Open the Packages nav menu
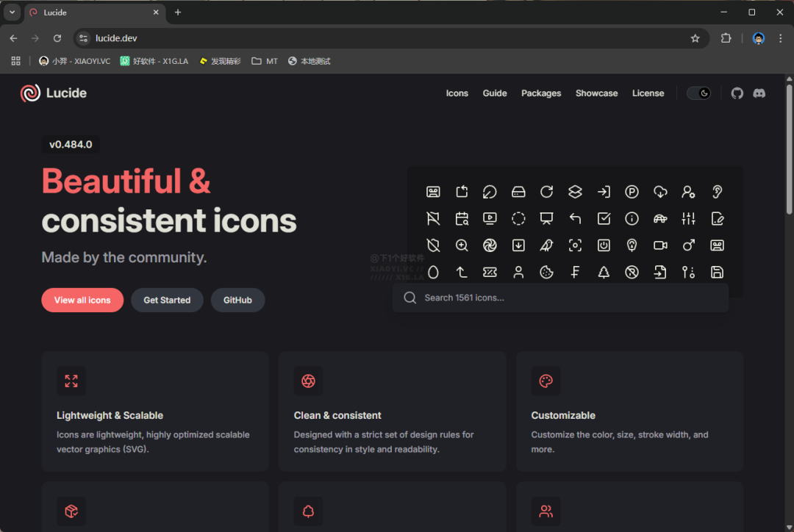Screen dimensions: 794x532 point(541,93)
